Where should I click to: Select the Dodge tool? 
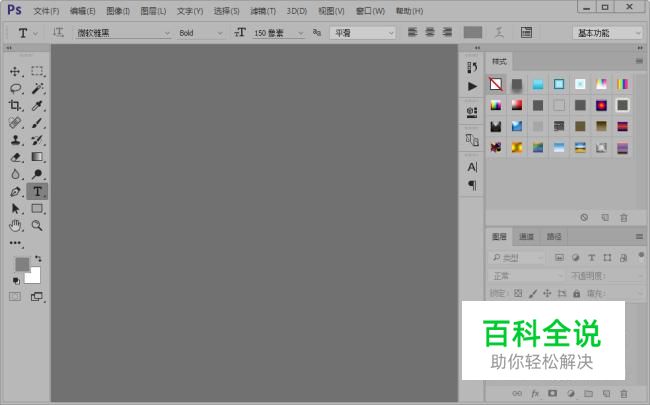[x=37, y=174]
